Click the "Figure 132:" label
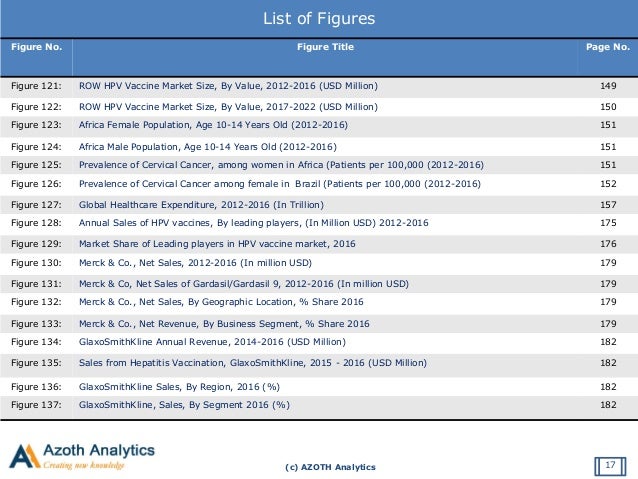Viewport: 638px width, 479px height. [x=36, y=302]
